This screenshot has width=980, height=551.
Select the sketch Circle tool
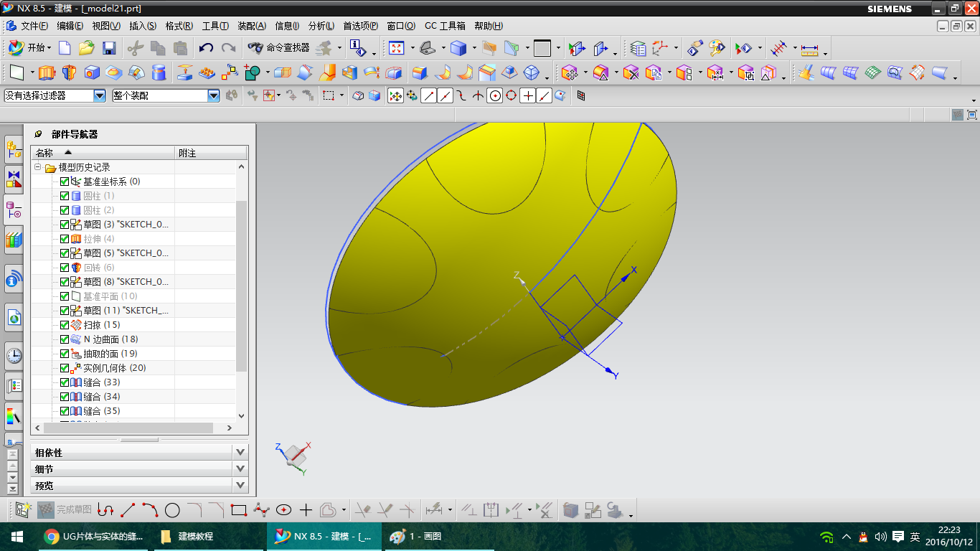click(172, 510)
